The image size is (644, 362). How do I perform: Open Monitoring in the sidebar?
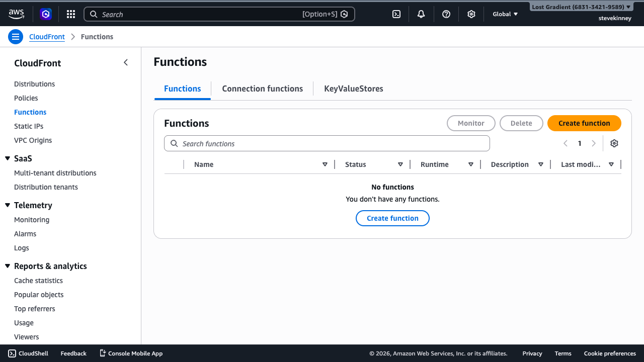pos(32,220)
